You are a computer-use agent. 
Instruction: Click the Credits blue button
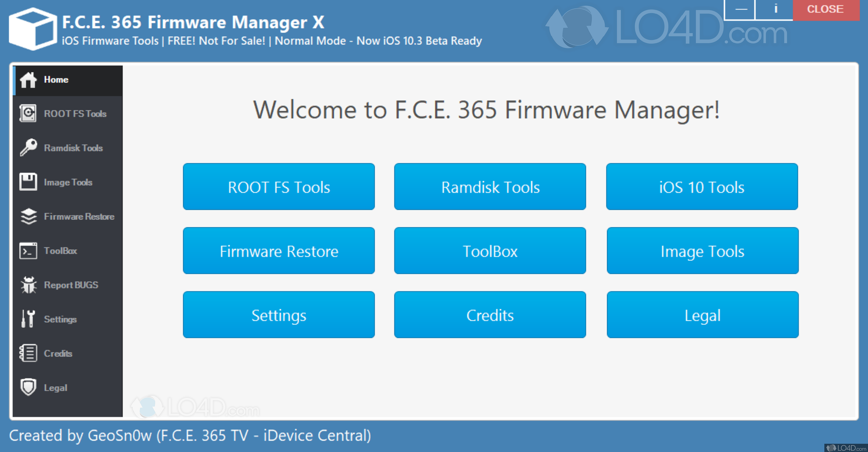coord(490,315)
